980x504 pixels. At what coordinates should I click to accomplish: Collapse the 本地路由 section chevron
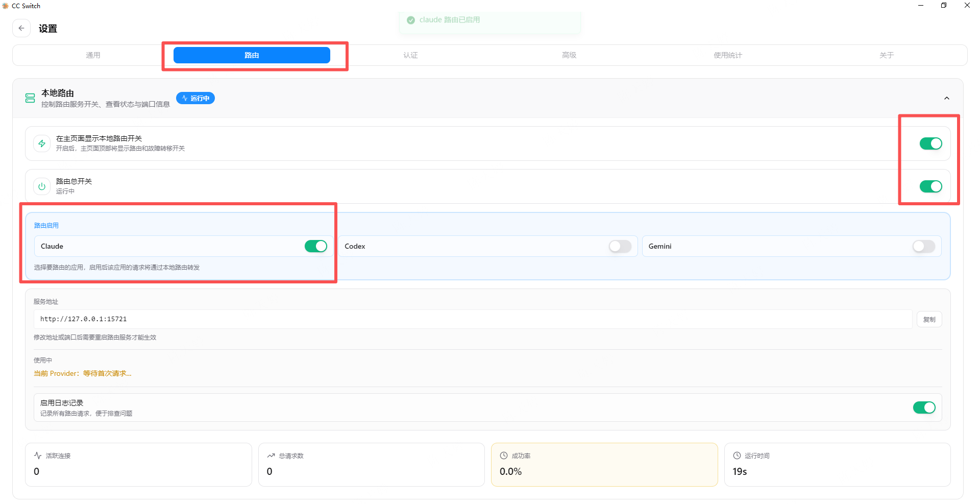click(x=947, y=98)
